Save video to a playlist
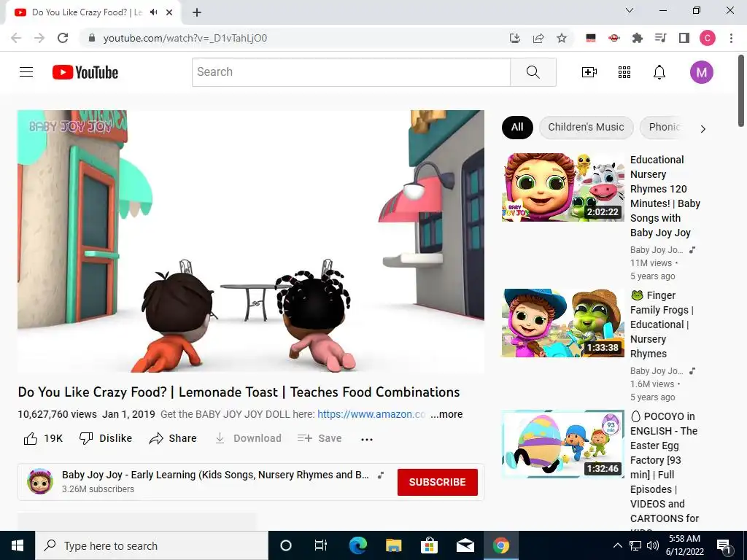This screenshot has width=747, height=560. 320,438
